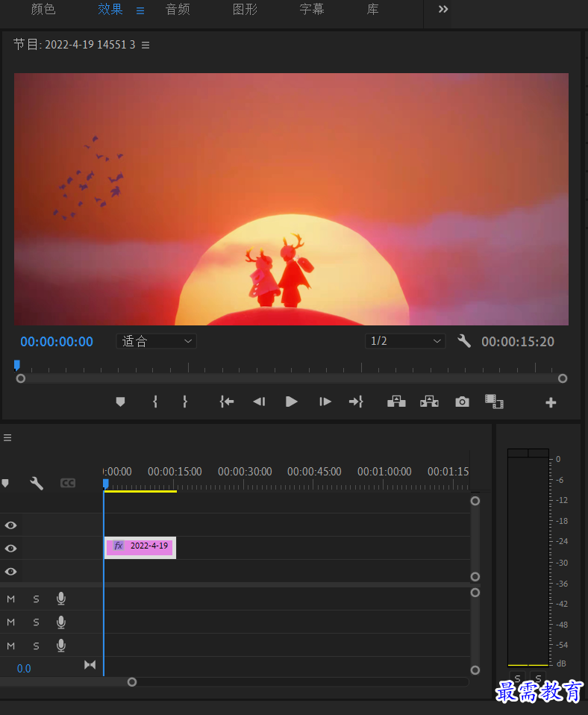Screen dimensions: 588x715
Task: Mute the second audio track
Action: click(x=11, y=622)
